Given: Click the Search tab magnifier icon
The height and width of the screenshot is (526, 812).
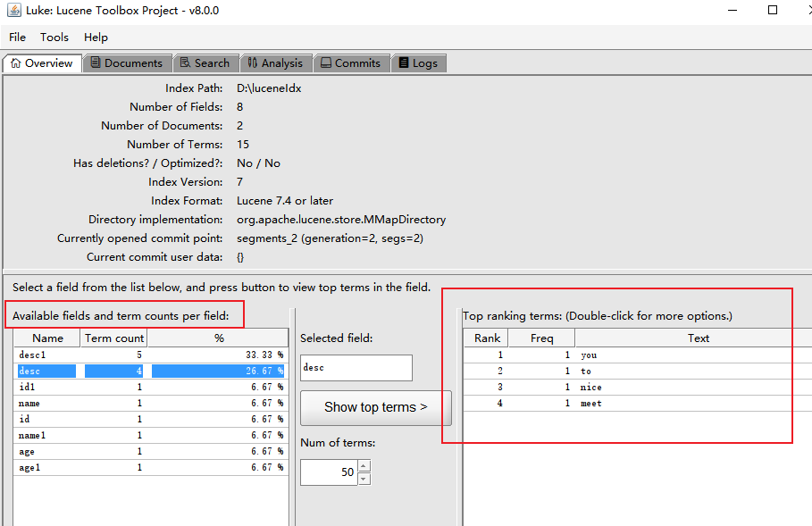Looking at the screenshot, I should point(185,63).
